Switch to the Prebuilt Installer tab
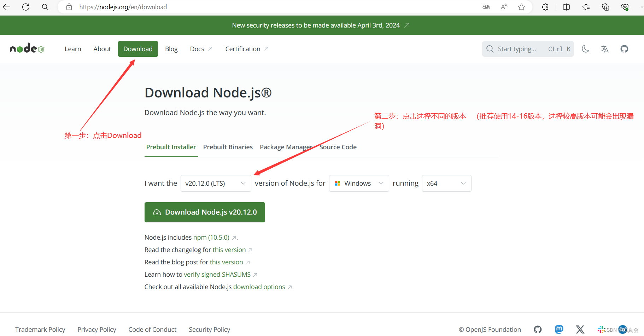This screenshot has width=644, height=336. [x=171, y=147]
